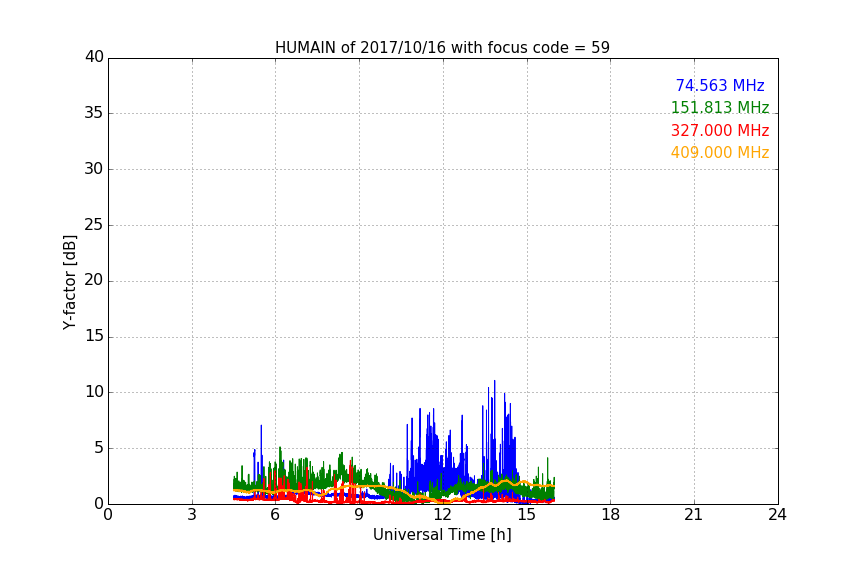Click the x-axis tick label 21
The width and height of the screenshot is (864, 576).
click(694, 515)
